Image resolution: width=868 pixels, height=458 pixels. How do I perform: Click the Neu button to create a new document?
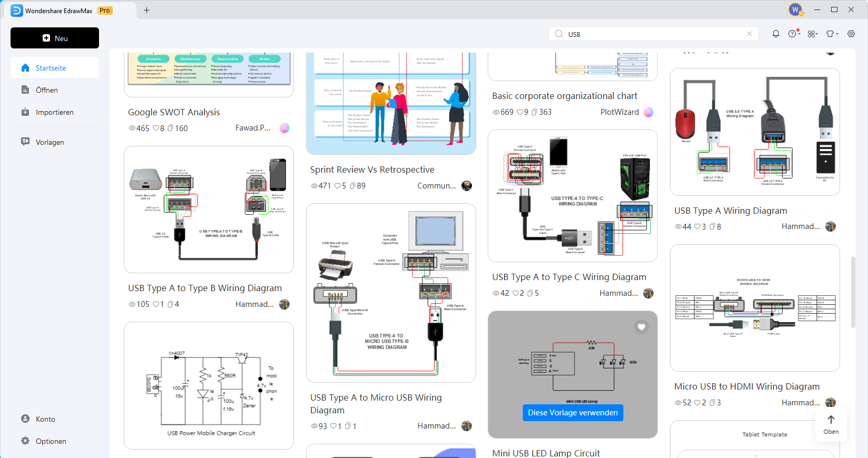click(55, 38)
